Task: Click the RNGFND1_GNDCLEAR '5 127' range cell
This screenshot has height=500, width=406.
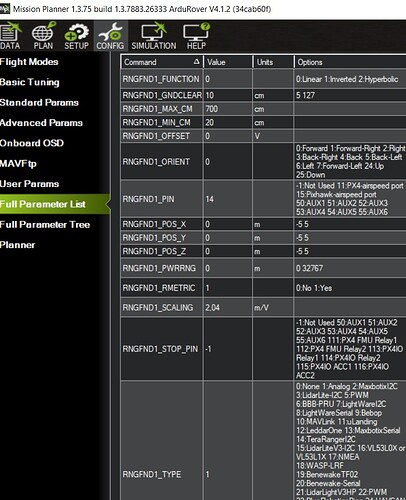Action: [x=350, y=95]
